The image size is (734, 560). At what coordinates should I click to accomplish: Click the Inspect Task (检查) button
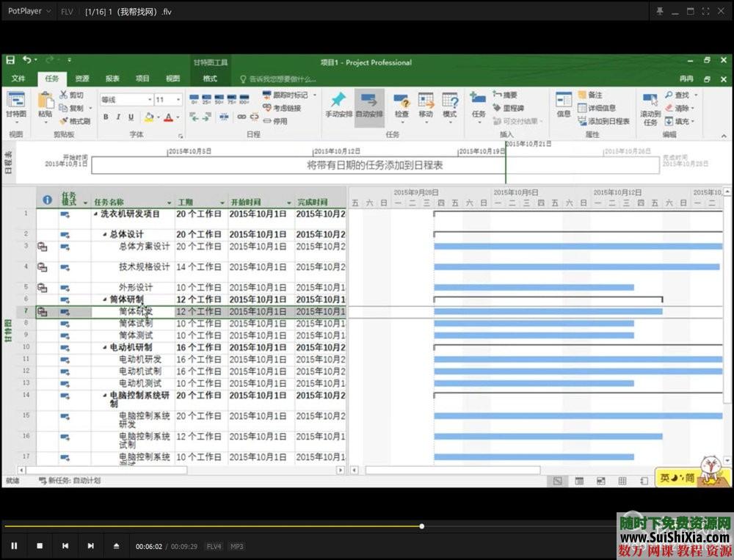(401, 108)
